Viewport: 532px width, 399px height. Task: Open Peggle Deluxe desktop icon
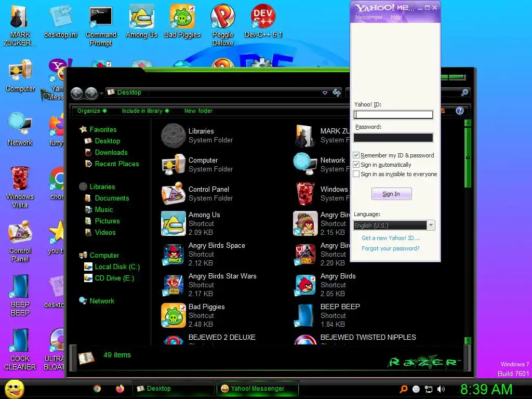pos(222,24)
